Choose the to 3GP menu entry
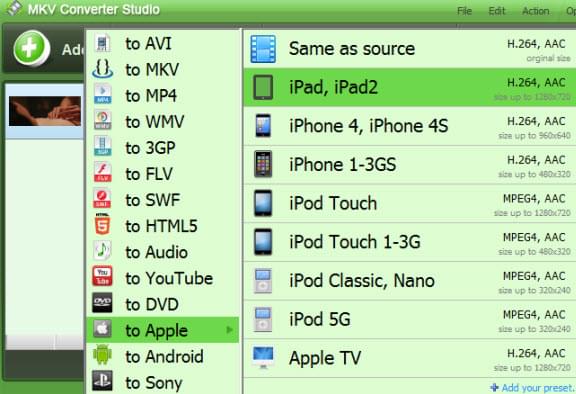The image size is (576, 394). coord(163,148)
